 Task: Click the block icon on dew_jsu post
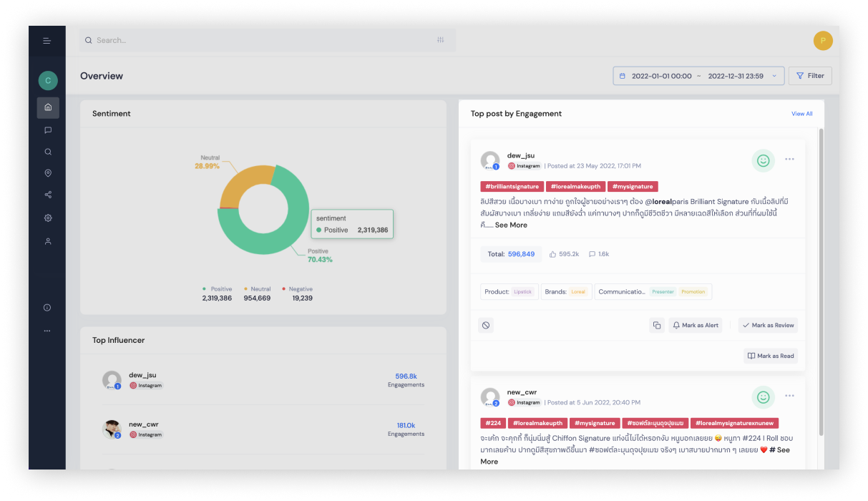(486, 326)
